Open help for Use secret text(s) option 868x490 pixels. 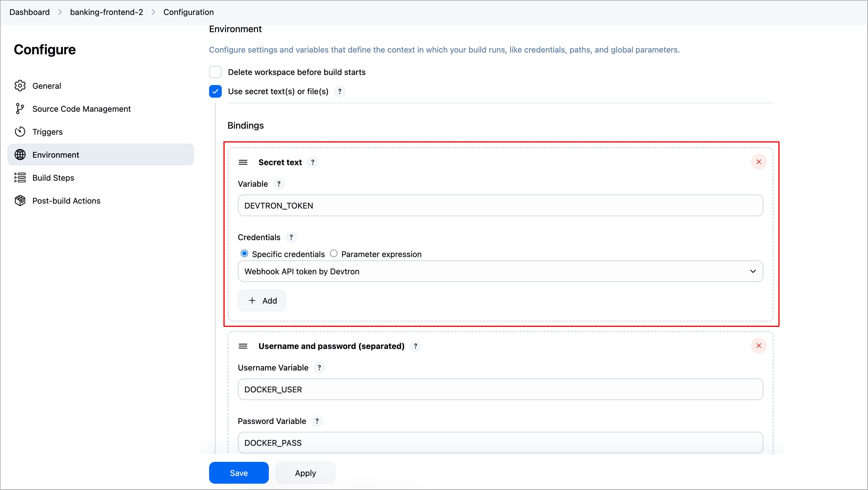pyautogui.click(x=339, y=91)
